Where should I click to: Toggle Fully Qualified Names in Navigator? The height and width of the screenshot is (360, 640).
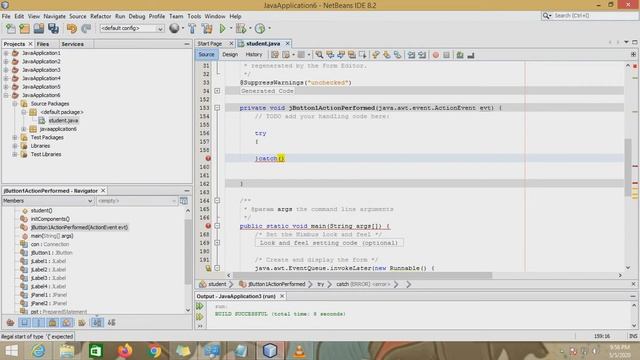82,322
